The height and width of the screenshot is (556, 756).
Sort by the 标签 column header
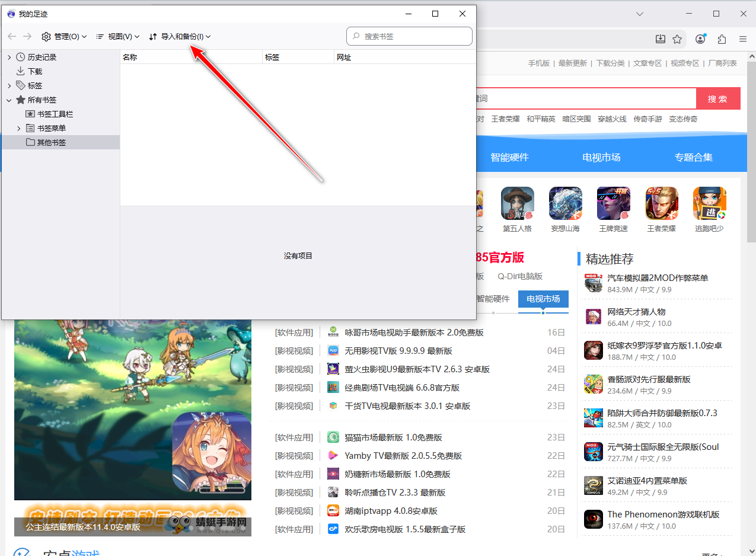coord(298,57)
